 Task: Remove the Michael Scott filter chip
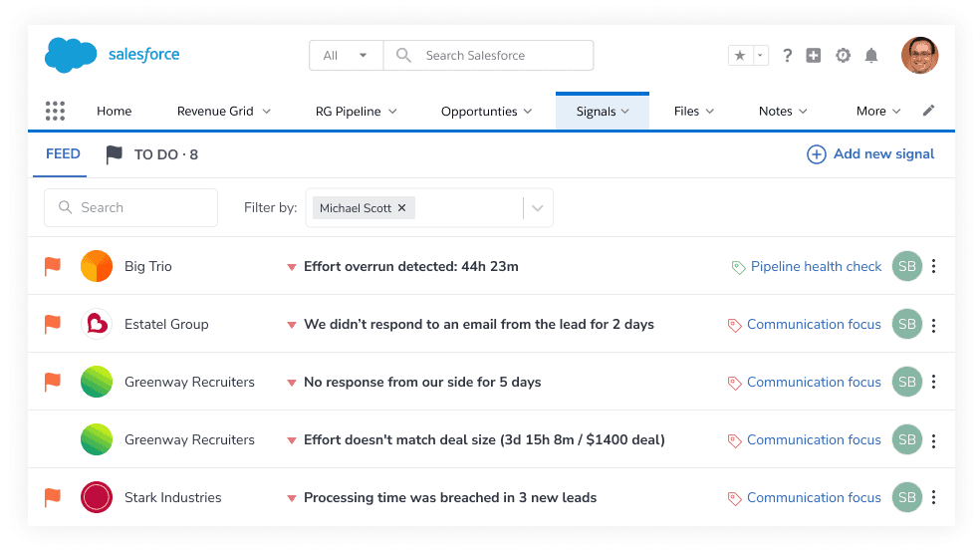402,208
